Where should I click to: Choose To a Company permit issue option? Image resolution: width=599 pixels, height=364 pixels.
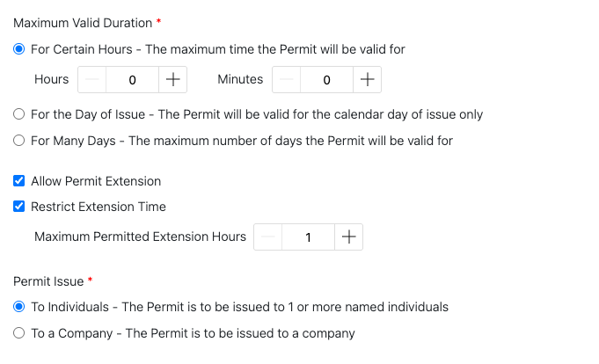pyautogui.click(x=19, y=333)
